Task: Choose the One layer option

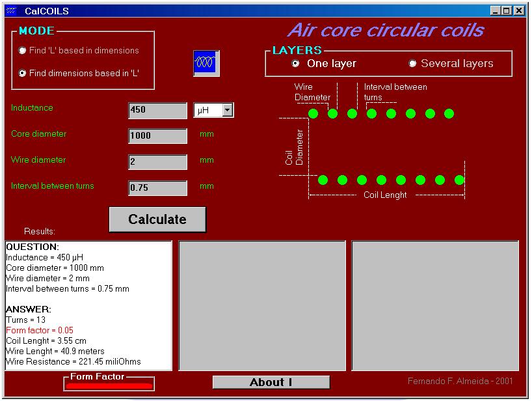Action: pyautogui.click(x=296, y=63)
